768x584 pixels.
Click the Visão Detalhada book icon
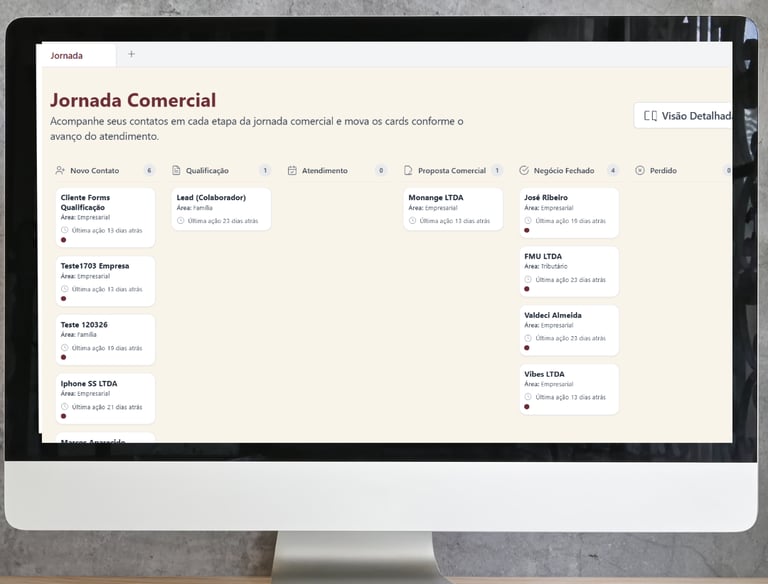(650, 116)
